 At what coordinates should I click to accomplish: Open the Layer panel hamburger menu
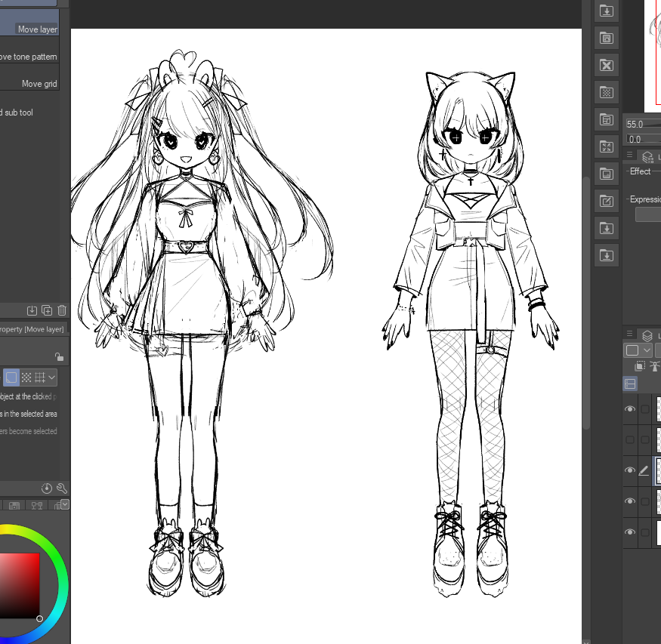point(629,334)
